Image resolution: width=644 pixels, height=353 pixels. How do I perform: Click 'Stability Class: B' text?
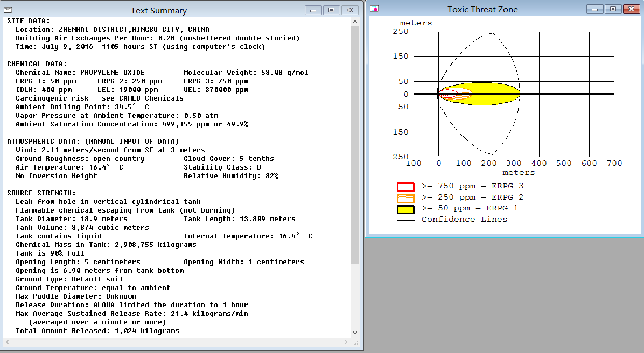[222, 167]
